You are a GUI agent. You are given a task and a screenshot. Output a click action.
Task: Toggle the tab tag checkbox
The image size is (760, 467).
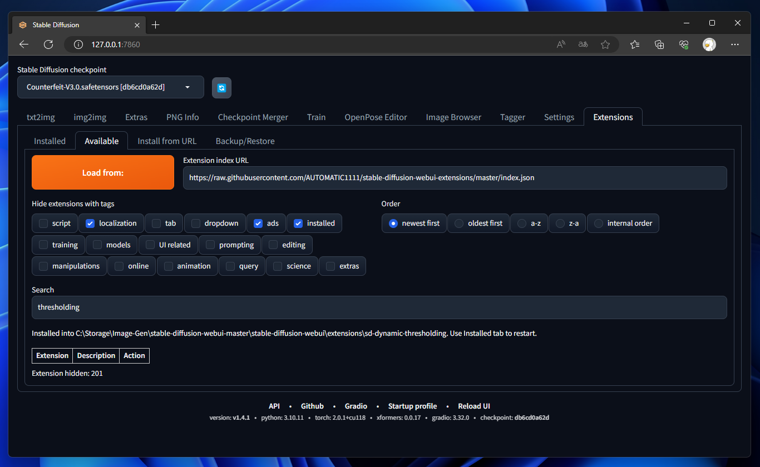tap(156, 223)
